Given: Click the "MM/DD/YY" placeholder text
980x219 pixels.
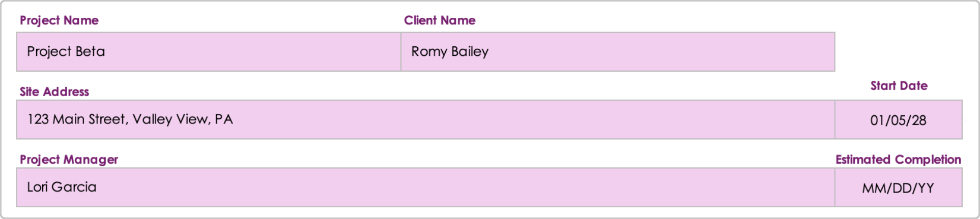Looking at the screenshot, I should (x=898, y=189).
